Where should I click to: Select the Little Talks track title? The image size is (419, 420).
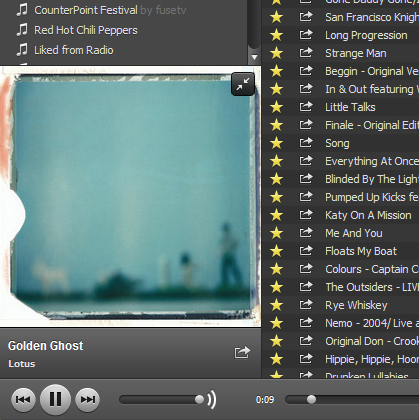pos(350,107)
